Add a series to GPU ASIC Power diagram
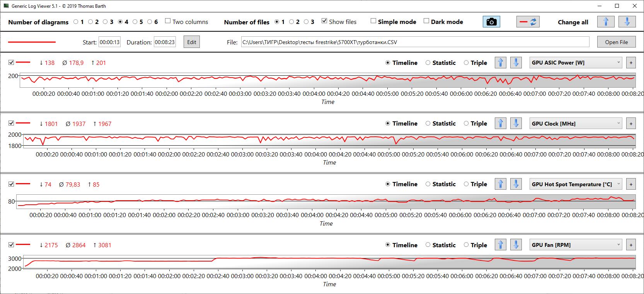 tap(631, 63)
